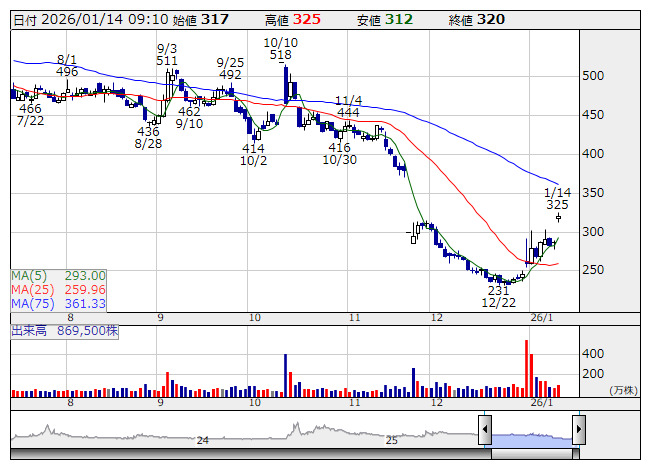This screenshot has height=470, width=653.
Task: Click the 462 9/10 low annotation
Action: [189, 118]
